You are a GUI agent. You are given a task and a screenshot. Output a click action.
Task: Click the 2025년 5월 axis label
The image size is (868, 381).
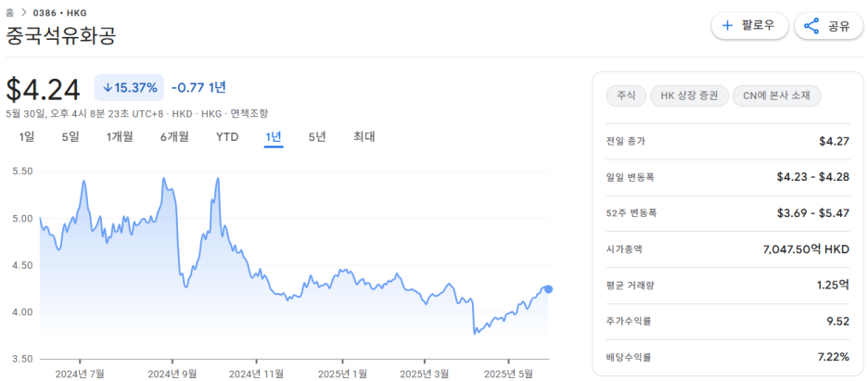pos(508,374)
